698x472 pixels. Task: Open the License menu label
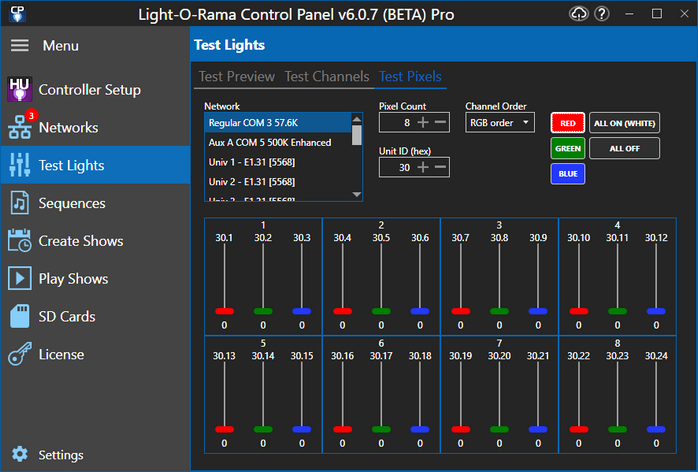pos(61,354)
